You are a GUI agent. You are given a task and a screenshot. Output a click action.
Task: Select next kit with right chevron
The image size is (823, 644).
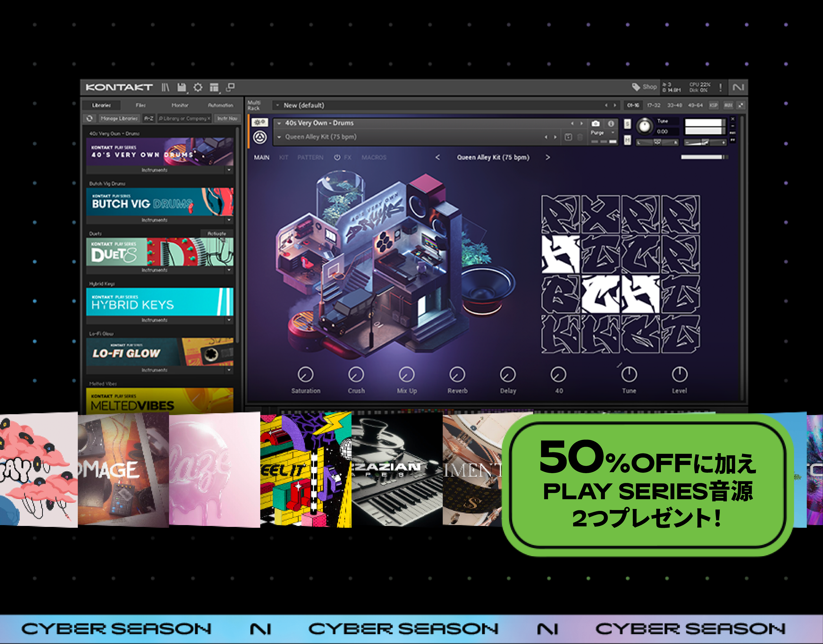(548, 157)
